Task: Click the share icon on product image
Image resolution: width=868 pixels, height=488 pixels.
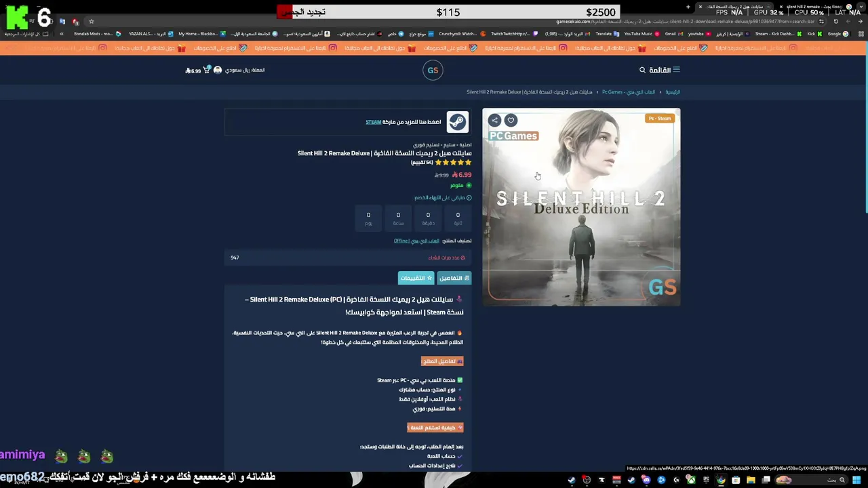Action: coord(494,120)
